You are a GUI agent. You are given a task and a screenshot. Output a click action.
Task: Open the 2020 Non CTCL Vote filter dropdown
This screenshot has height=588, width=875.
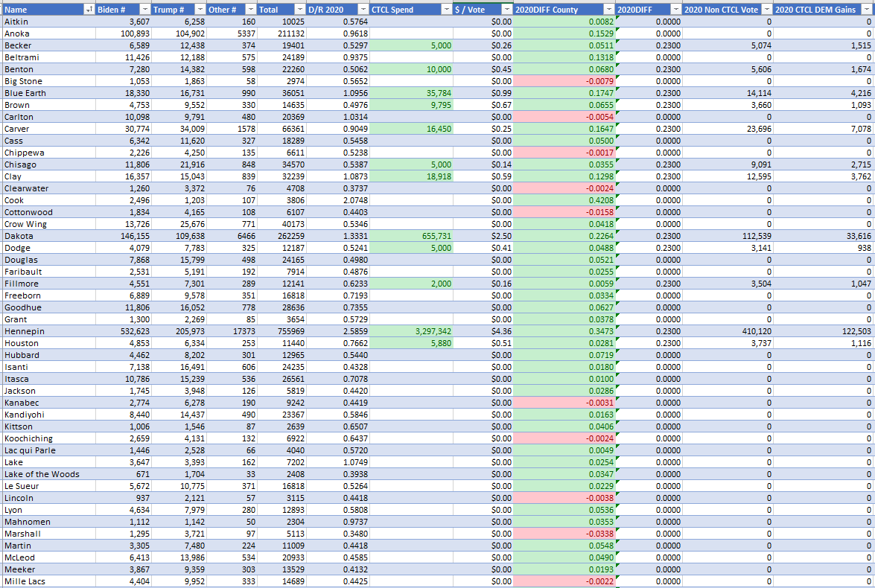767,10
